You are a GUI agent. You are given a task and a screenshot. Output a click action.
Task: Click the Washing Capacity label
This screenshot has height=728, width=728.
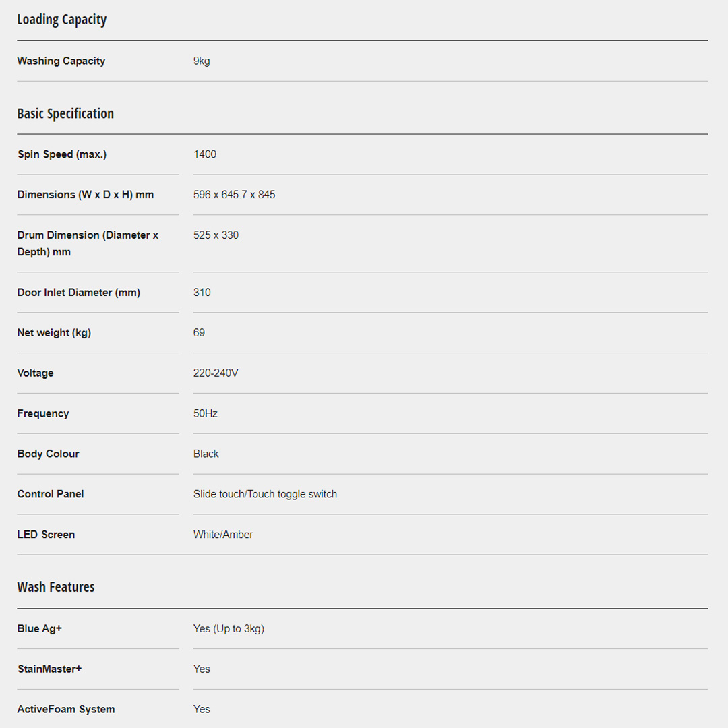click(x=61, y=61)
